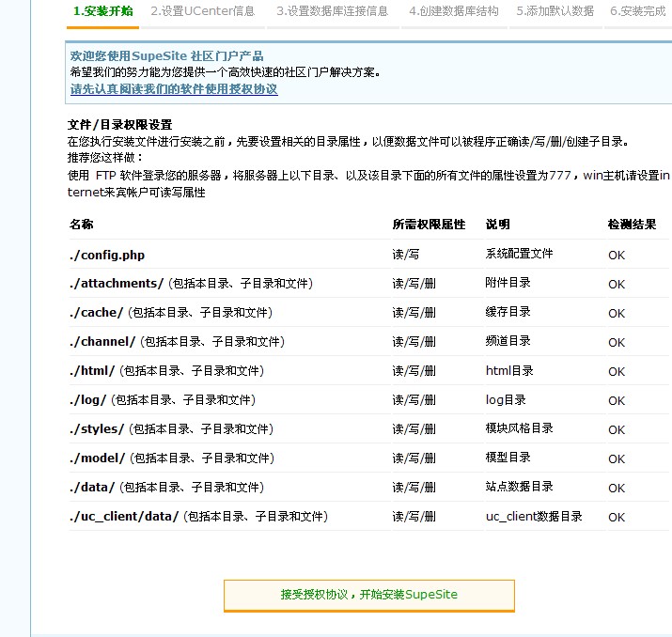Click the OK result for ./log/
The height and width of the screenshot is (637, 672).
coord(617,401)
